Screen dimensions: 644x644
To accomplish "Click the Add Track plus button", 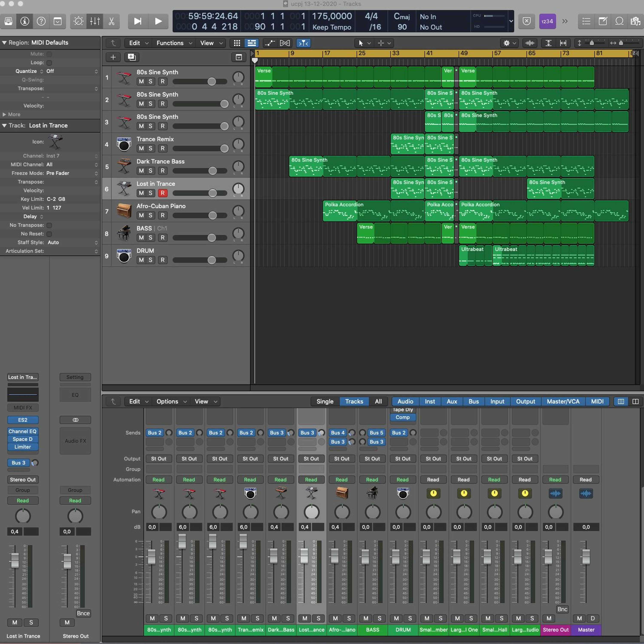I will tap(113, 57).
